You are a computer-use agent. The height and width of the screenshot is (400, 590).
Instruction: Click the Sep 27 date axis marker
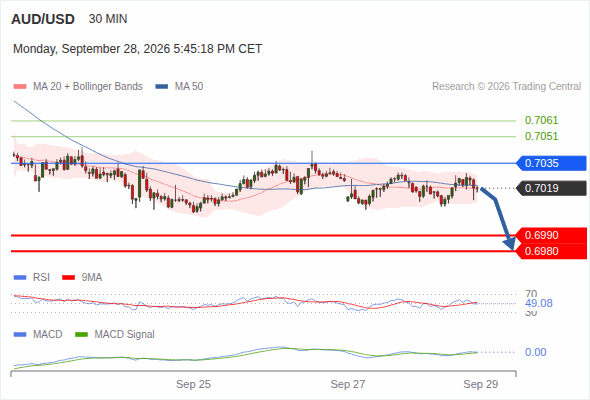coord(348,384)
